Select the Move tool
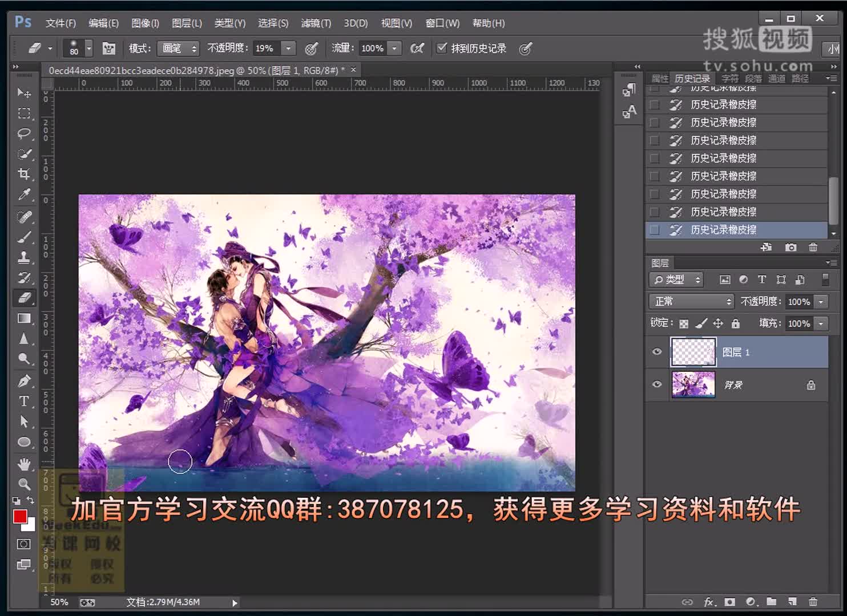 (24, 93)
